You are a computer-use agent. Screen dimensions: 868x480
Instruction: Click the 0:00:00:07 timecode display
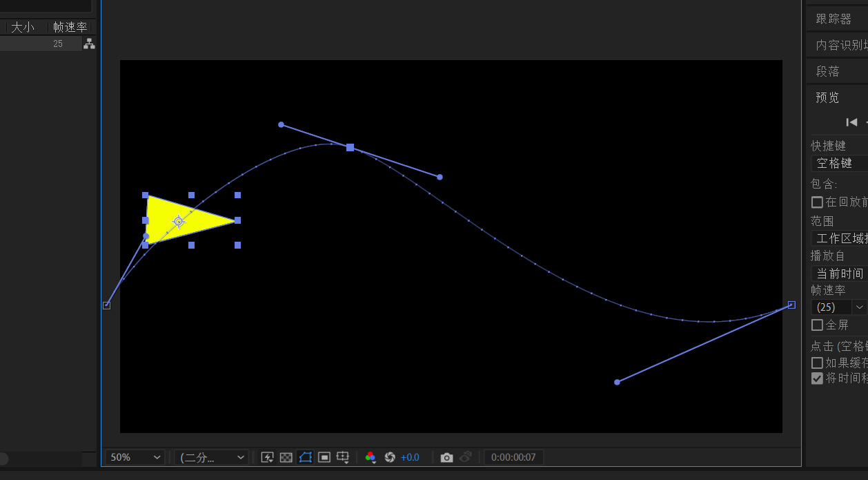coord(514,457)
